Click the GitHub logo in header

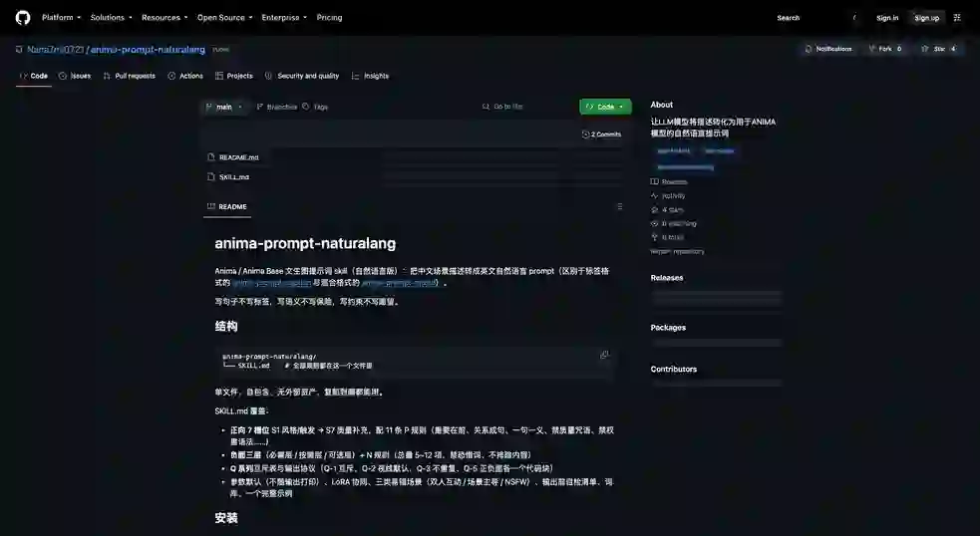[x=23, y=18]
